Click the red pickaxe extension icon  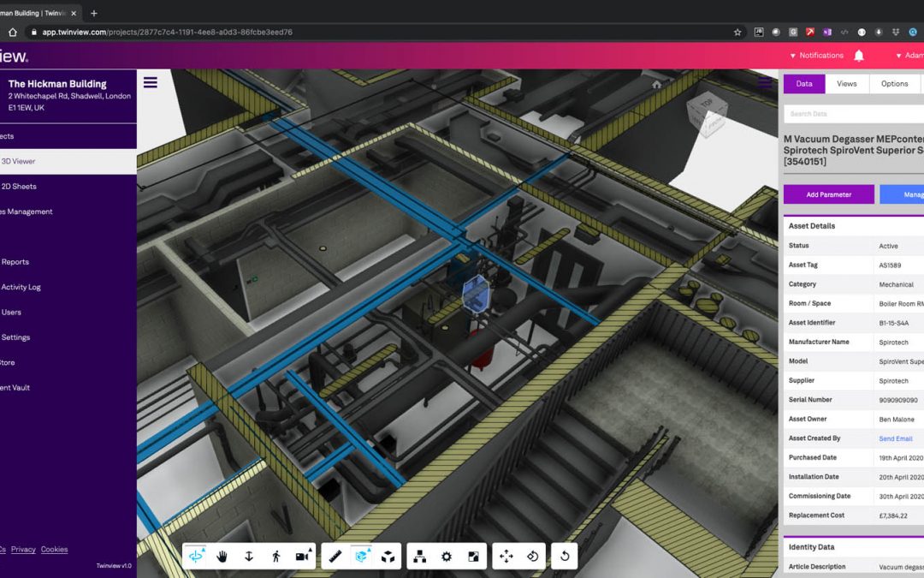(810, 33)
